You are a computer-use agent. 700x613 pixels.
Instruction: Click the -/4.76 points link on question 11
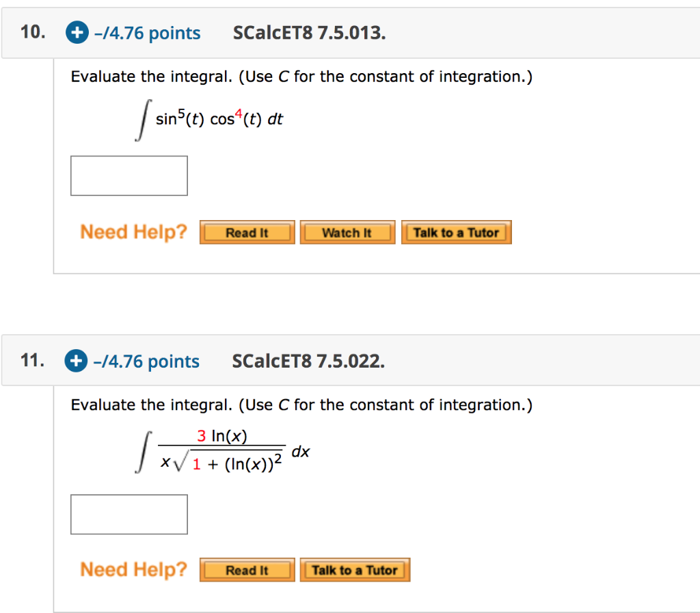[147, 361]
